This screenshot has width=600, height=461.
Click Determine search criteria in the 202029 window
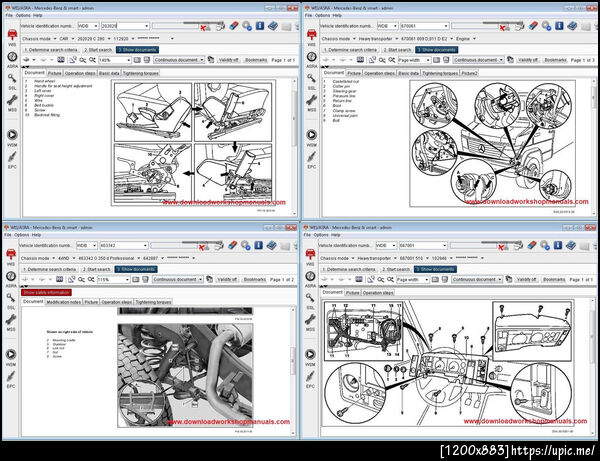click(x=51, y=50)
